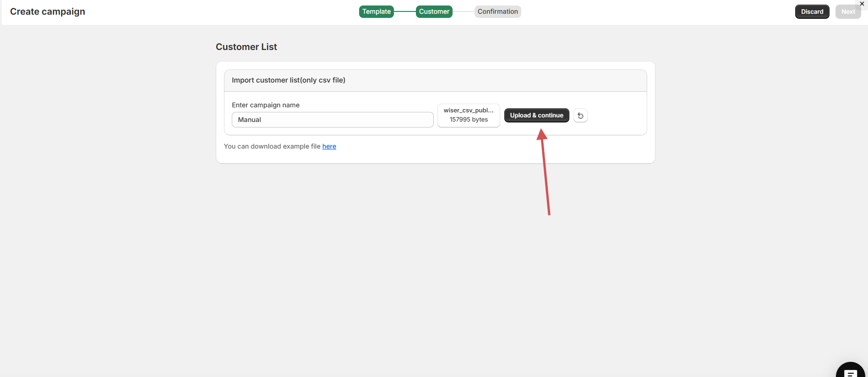
Task: Jump to the Confirmation step
Action: click(x=497, y=12)
